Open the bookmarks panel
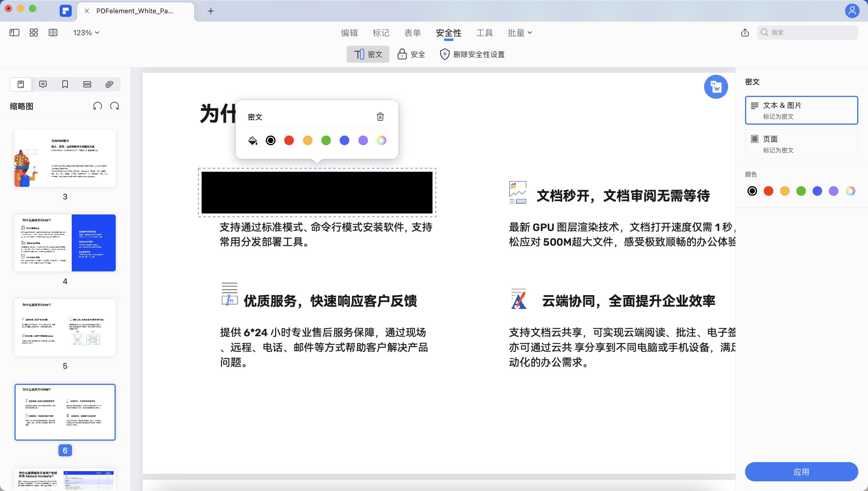 [65, 84]
